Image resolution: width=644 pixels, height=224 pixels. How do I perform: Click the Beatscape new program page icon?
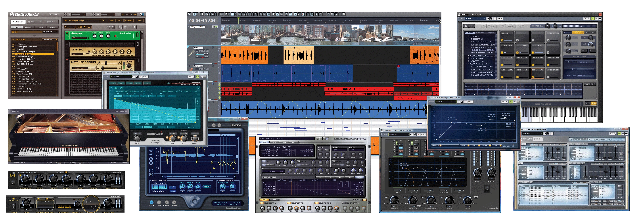466,26
